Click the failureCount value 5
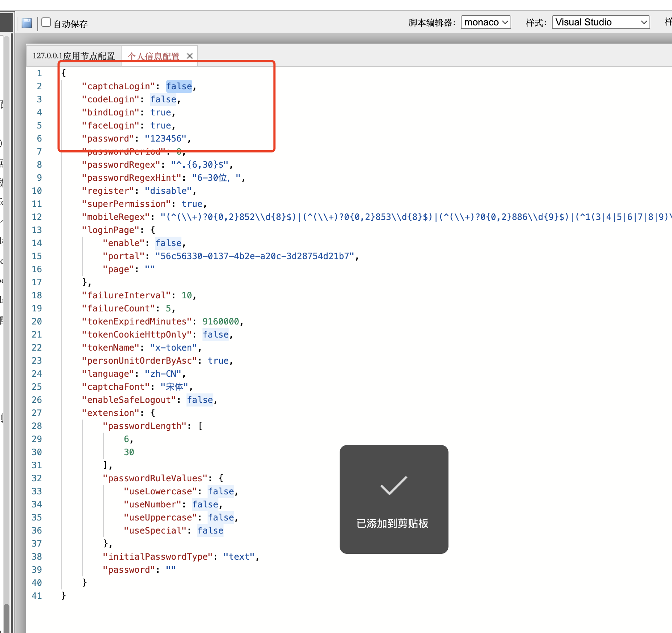The height and width of the screenshot is (633, 672). (x=168, y=309)
